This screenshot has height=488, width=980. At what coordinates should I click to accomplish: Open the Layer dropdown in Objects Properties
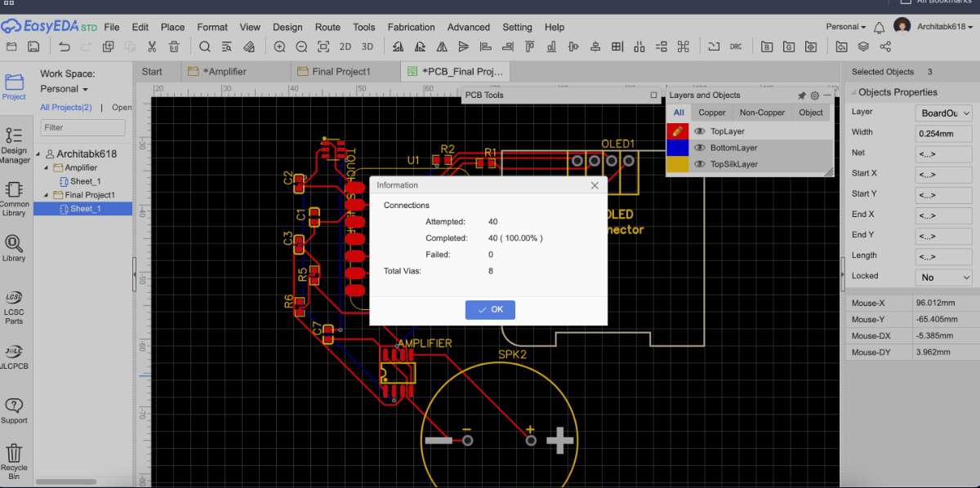pos(943,113)
